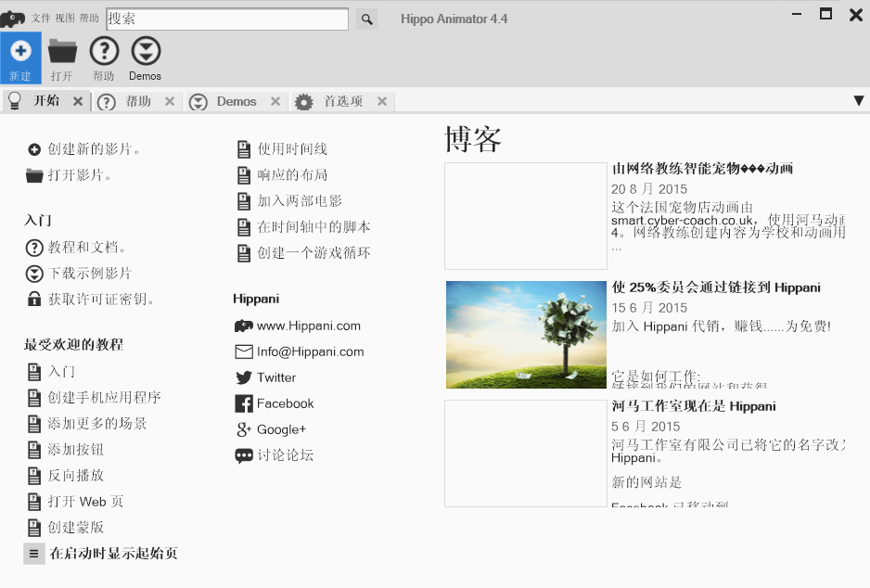Expand the tab list dropdown arrow
870x588 pixels.
tap(858, 101)
